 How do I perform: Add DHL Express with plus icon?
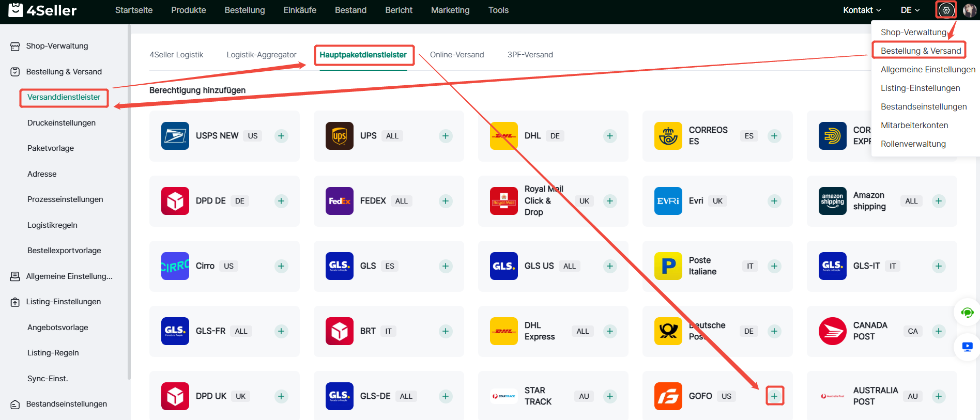(x=610, y=331)
